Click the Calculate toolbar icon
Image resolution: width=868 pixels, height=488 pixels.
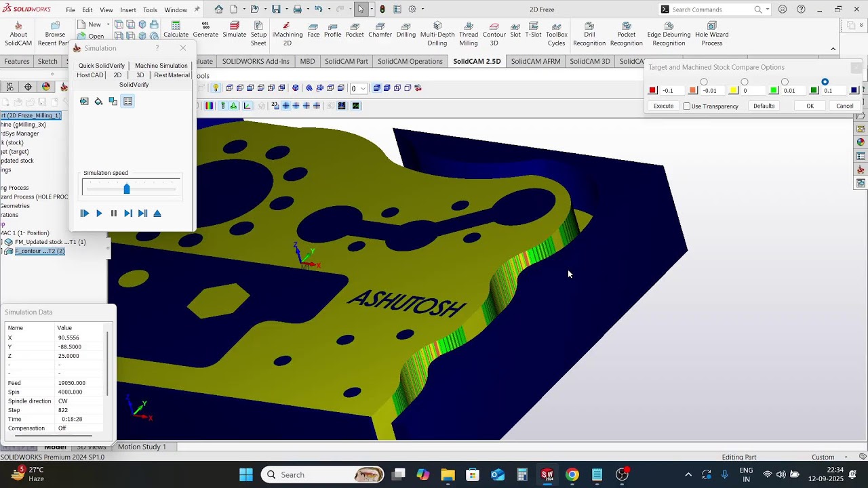coord(176,30)
